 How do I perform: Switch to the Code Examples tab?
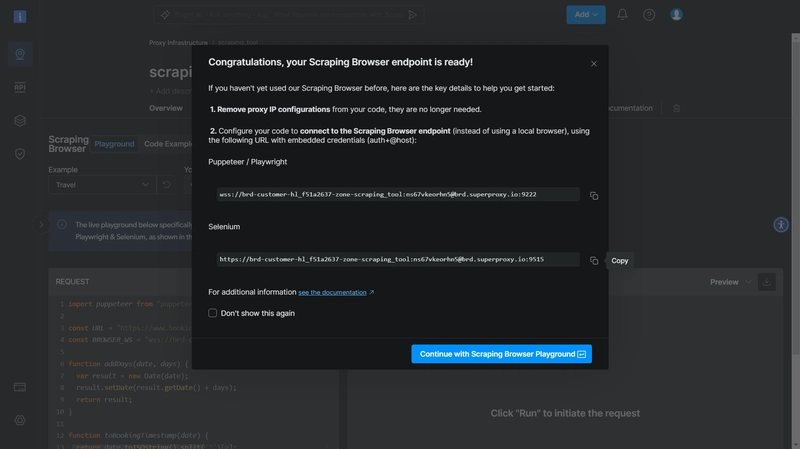(x=168, y=144)
